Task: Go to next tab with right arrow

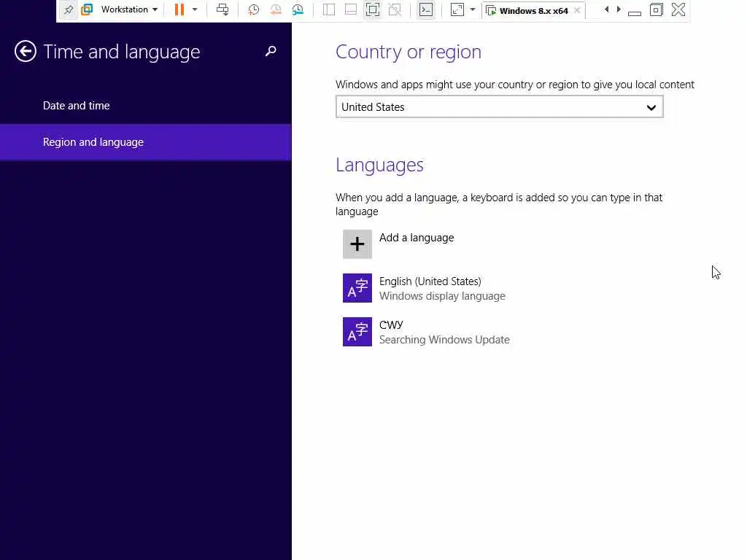Action: coord(619,9)
